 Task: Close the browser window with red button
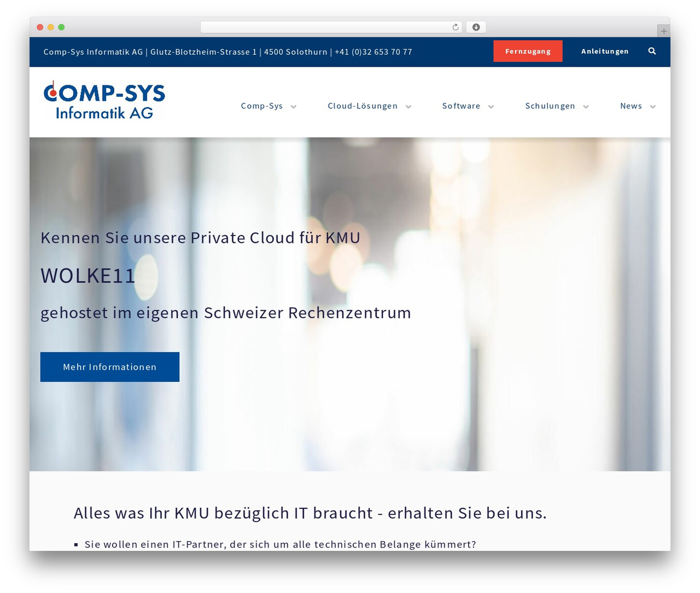pyautogui.click(x=40, y=27)
